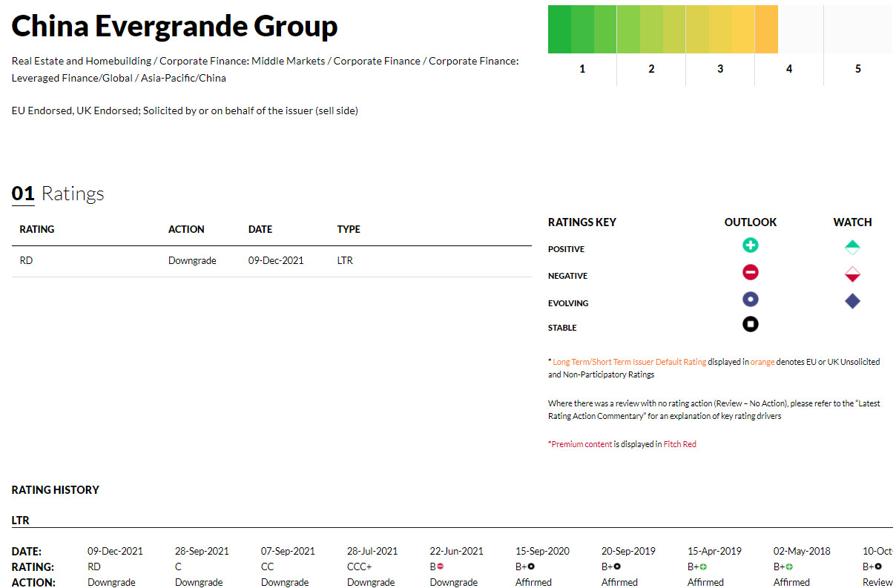The width and height of the screenshot is (896, 588).
Task: Click the red Negative outlook minus icon
Action: click(x=750, y=273)
